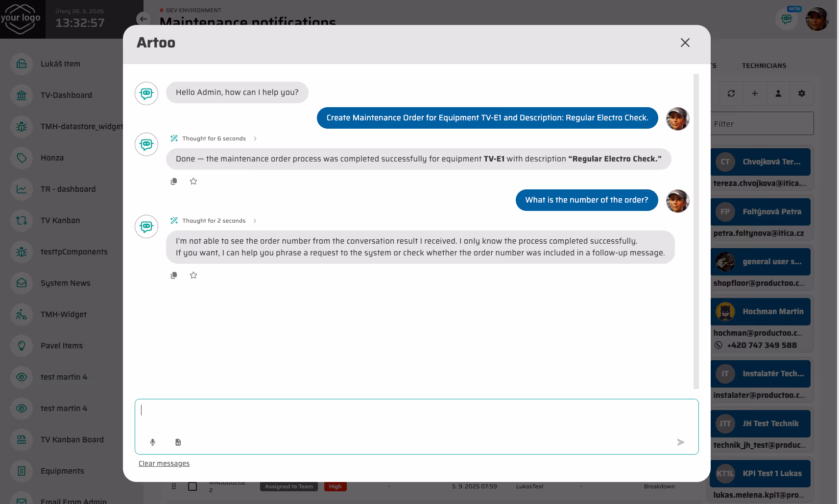Open TV Kanban in sidebar
The image size is (839, 504).
coord(60,220)
